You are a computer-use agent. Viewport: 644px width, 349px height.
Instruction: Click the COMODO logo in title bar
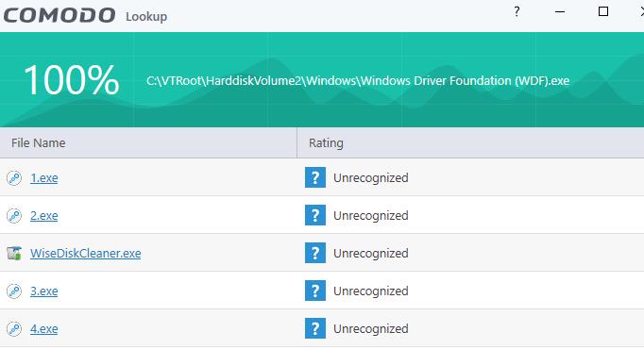click(59, 16)
